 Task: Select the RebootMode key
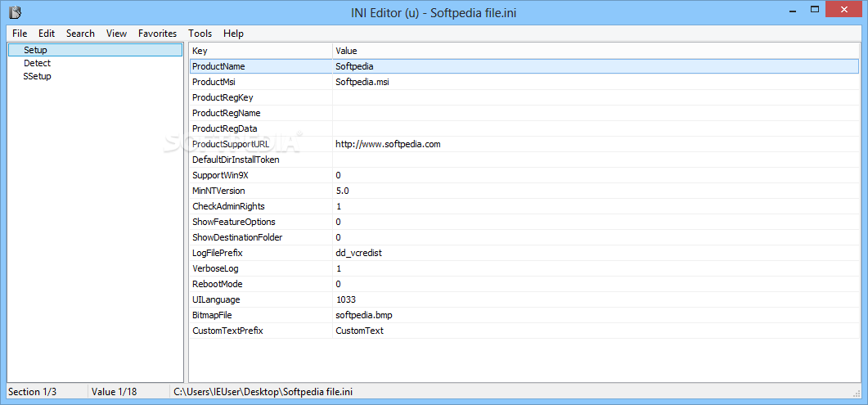[217, 283]
